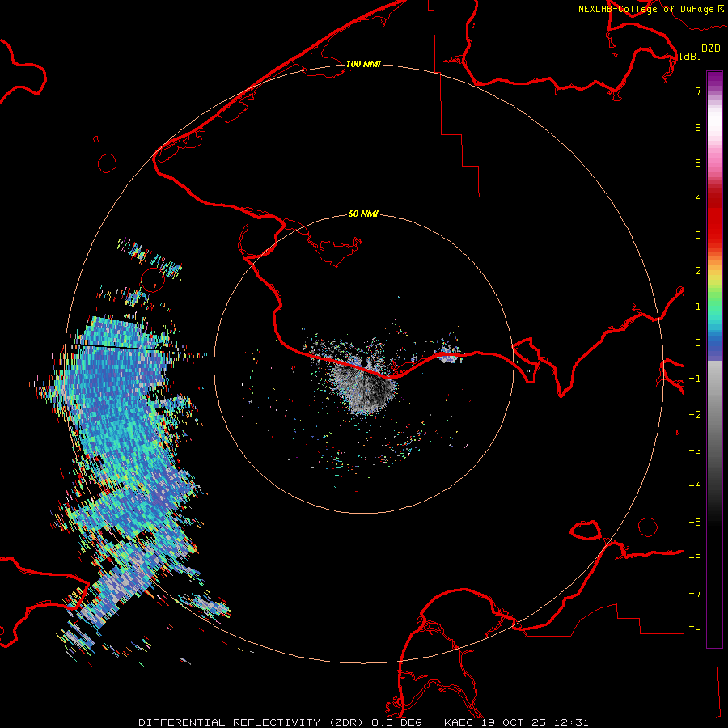
Task: Click the 2 value on the color scale
Action: click(x=698, y=271)
